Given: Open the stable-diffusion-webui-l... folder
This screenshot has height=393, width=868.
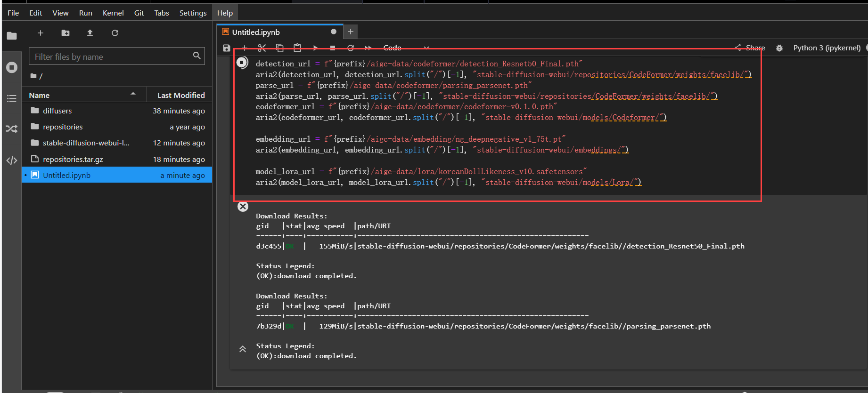Looking at the screenshot, I should point(117,143).
